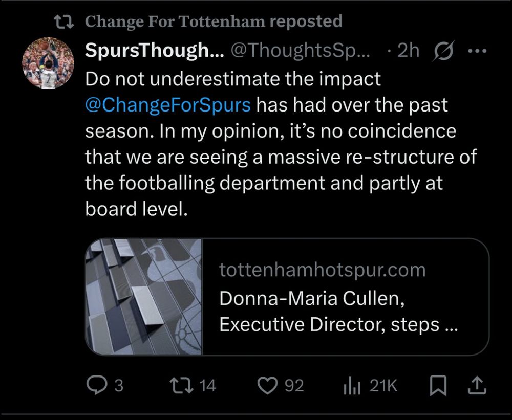The height and width of the screenshot is (420, 512).
Task: Open the @ThoughtsSp... handle link
Action: (x=301, y=51)
